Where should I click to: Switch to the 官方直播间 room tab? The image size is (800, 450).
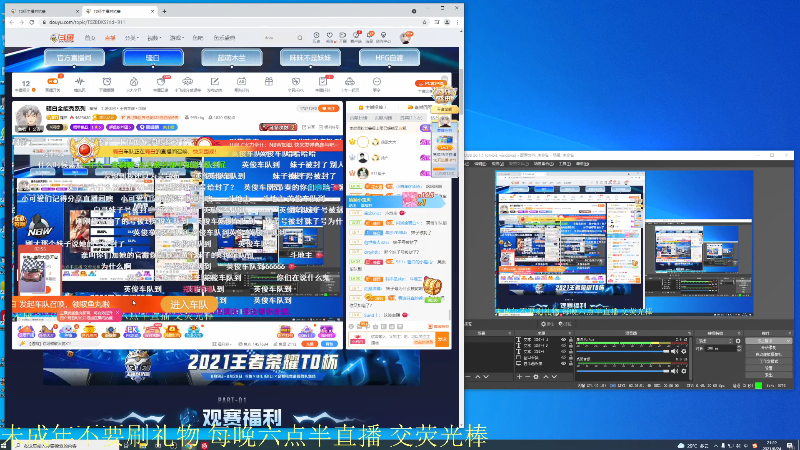click(74, 58)
